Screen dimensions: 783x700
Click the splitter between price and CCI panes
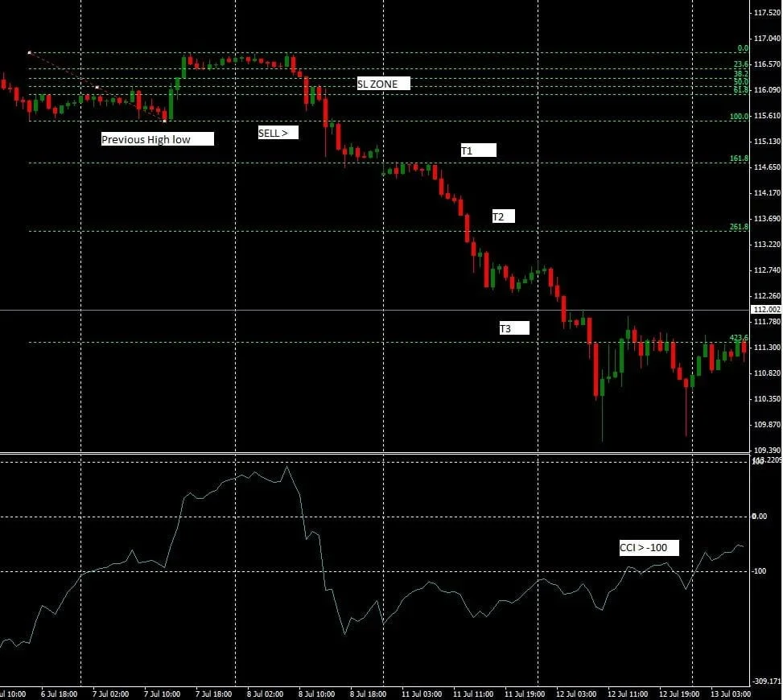[x=374, y=453]
